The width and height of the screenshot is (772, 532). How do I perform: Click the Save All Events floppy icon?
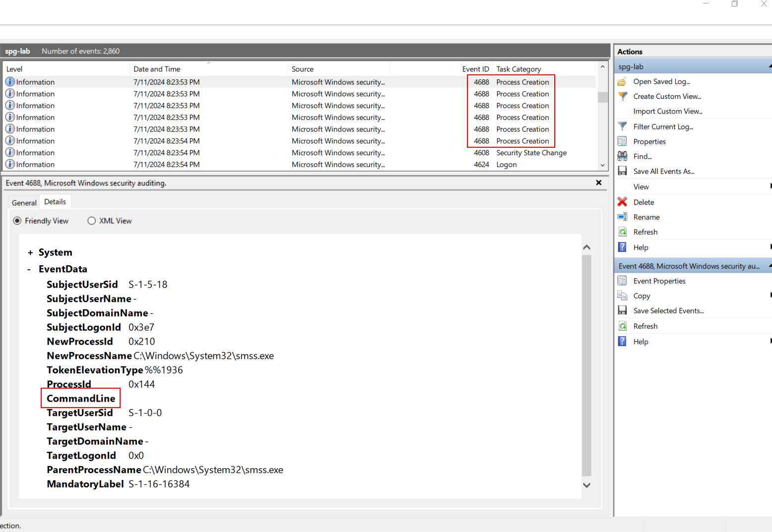coord(622,172)
